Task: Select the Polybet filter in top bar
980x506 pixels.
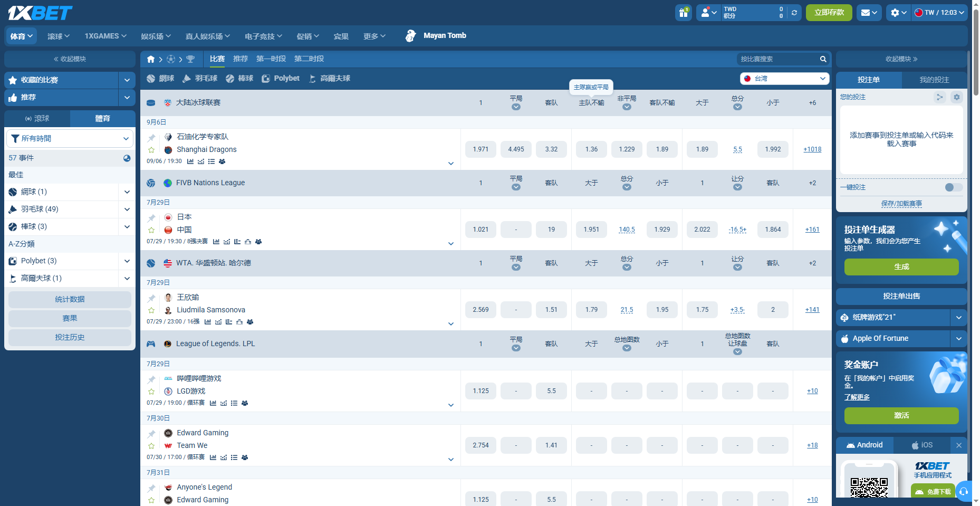Action: coord(281,79)
